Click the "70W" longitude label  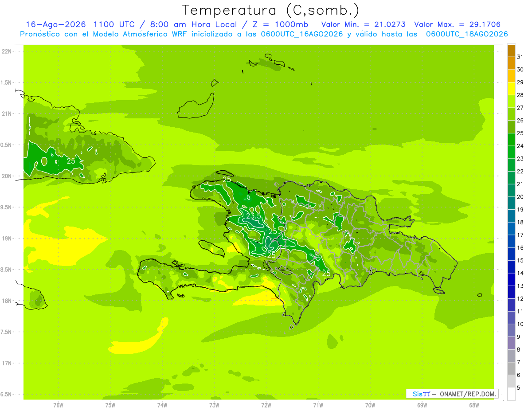(370, 405)
